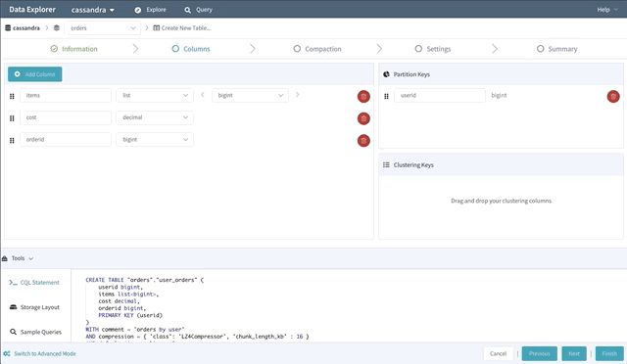The height and width of the screenshot is (364, 627).
Task: Click the Advanced Mode gears icon
Action: click(x=7, y=353)
